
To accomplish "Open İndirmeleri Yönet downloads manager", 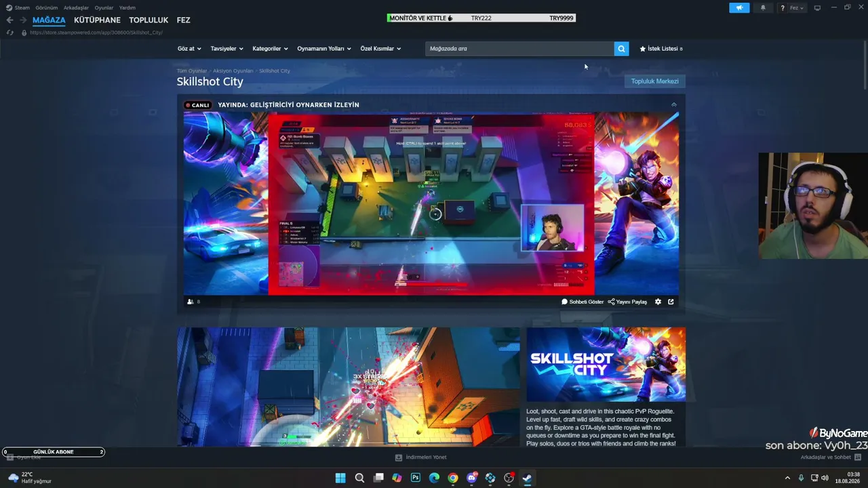I will (x=420, y=457).
